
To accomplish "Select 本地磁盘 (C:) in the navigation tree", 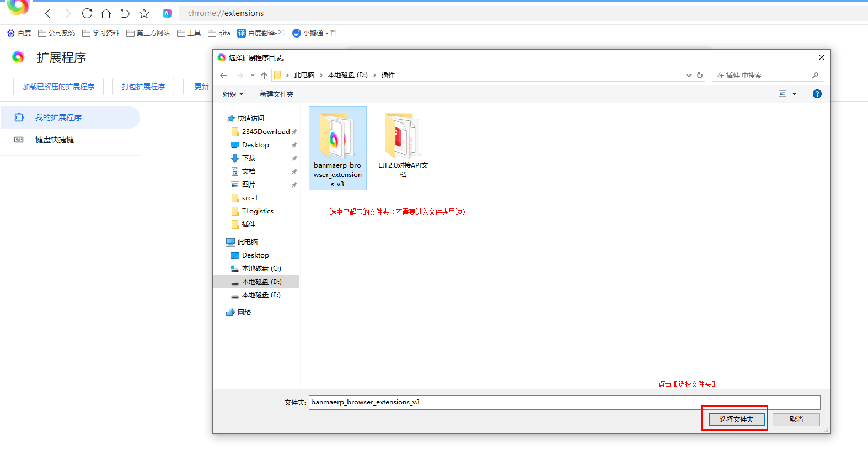I will [x=261, y=269].
